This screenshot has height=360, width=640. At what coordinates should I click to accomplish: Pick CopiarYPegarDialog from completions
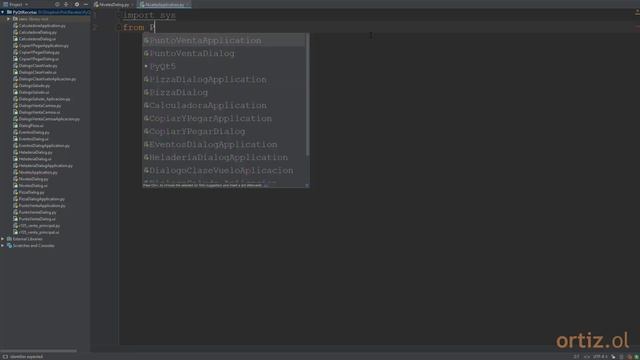click(224, 131)
